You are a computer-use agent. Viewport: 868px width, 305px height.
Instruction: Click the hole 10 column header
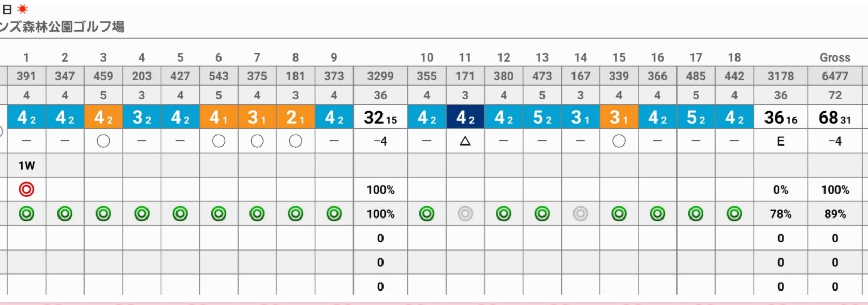tap(426, 57)
